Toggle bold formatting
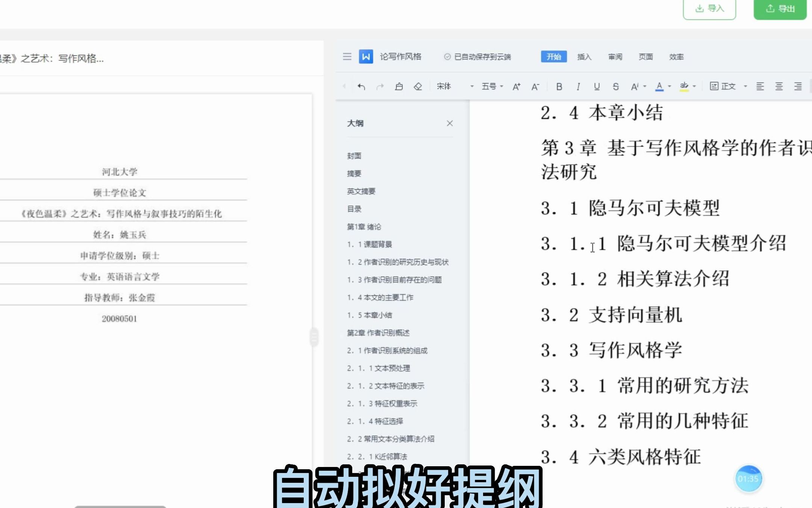The width and height of the screenshot is (812, 508). (x=559, y=87)
